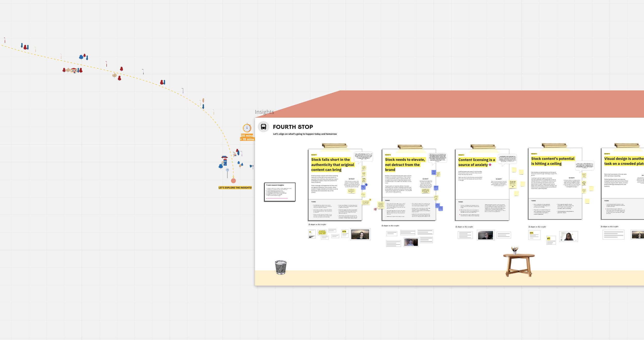Select the 'Stock falls short' insight heading
The height and width of the screenshot is (340, 644).
click(332, 165)
